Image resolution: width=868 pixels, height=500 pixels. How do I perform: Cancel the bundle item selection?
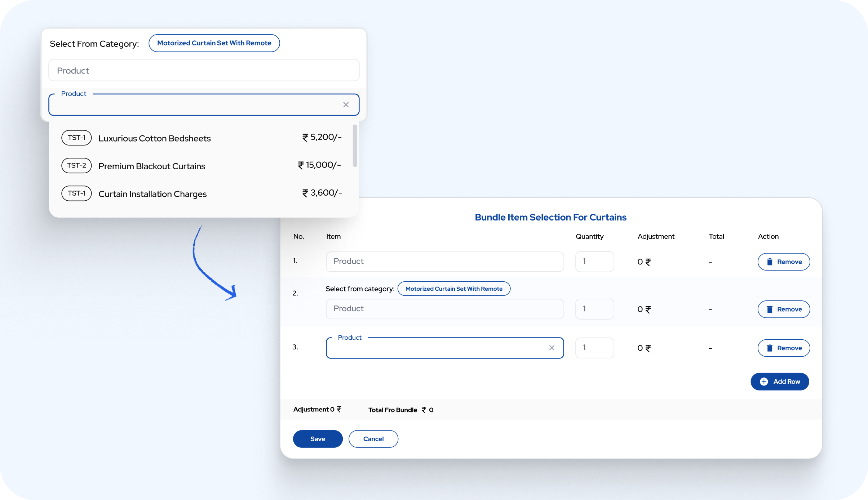373,439
